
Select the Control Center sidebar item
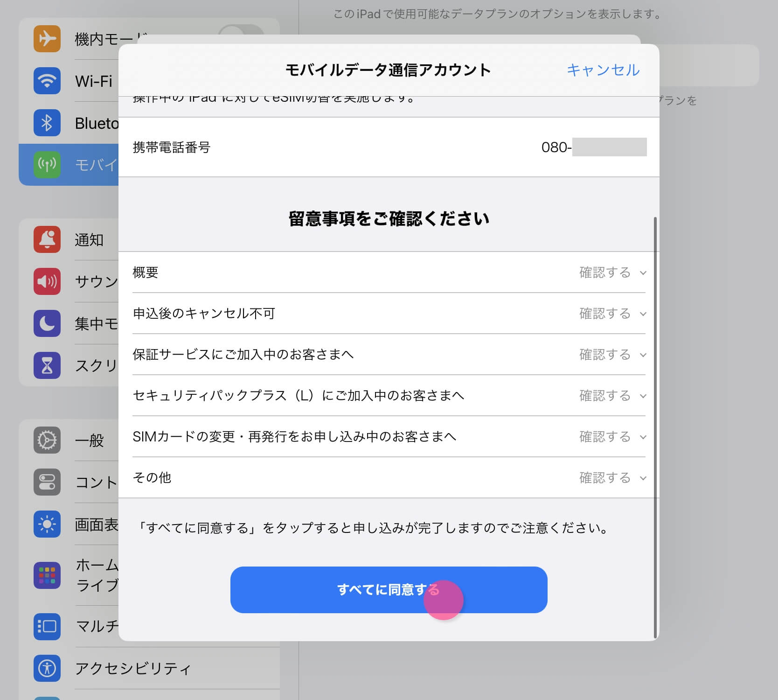tap(96, 482)
